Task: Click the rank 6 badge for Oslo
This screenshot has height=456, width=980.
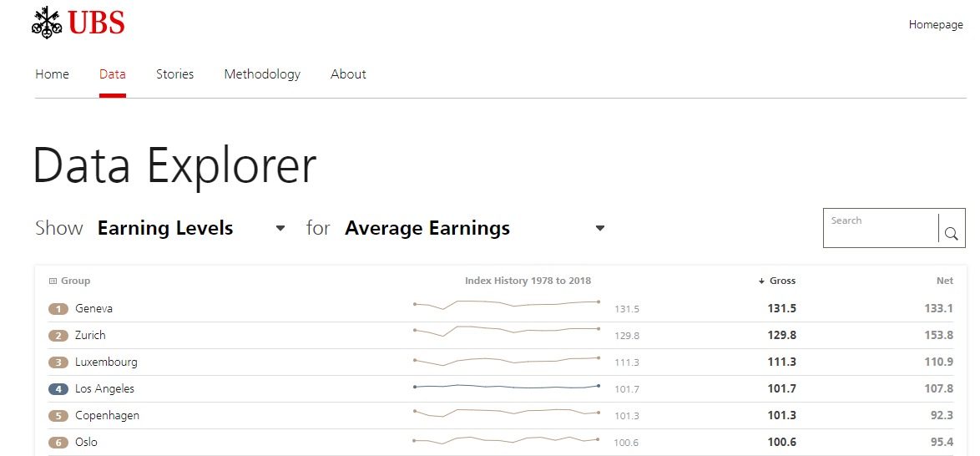Action: (x=58, y=443)
